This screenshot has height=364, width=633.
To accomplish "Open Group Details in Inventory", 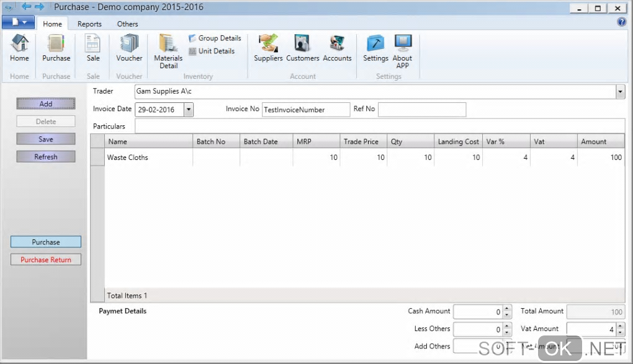I will click(x=215, y=38).
